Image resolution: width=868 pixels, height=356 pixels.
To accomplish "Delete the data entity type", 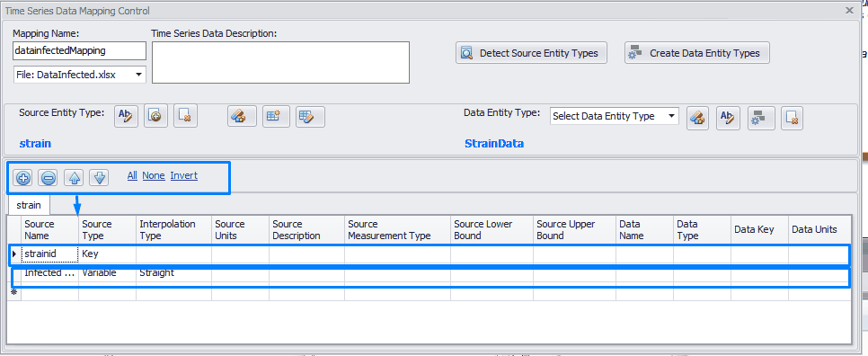I will tap(792, 118).
